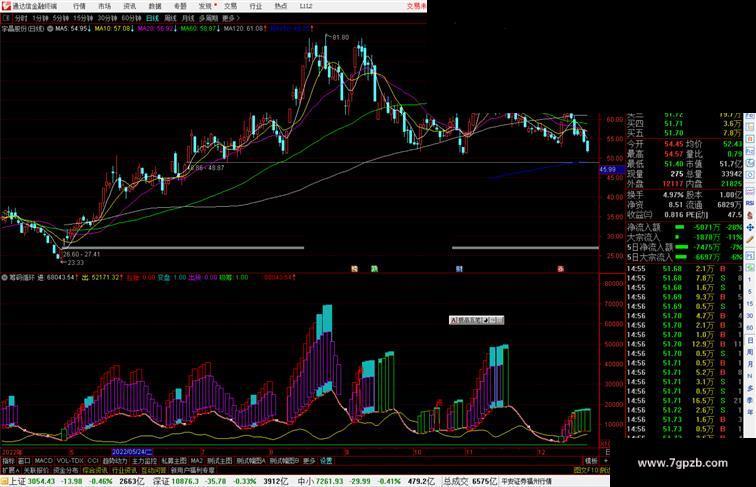This screenshot has height=487, width=756.
Task: Switch chart to 60分钟 period
Action: pyautogui.click(x=131, y=18)
